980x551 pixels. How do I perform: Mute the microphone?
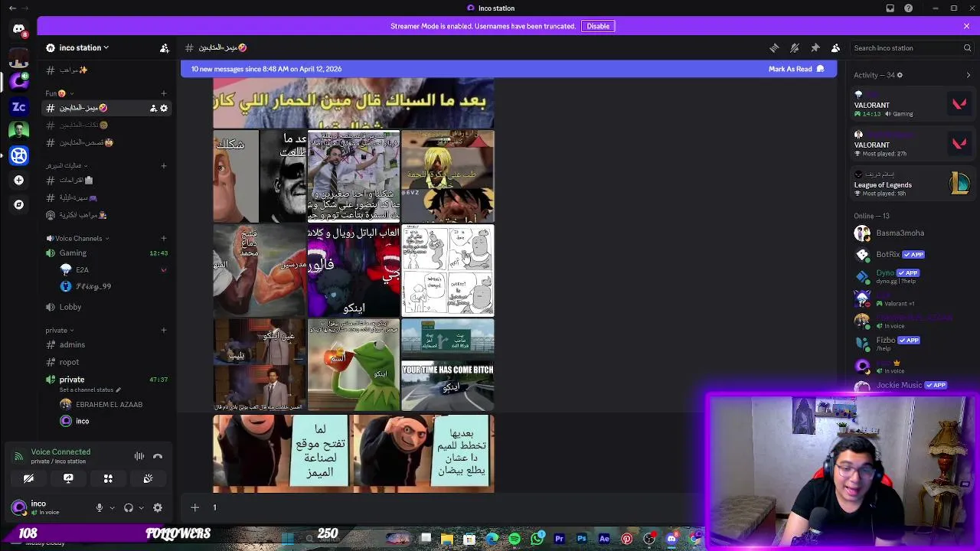[x=99, y=507]
